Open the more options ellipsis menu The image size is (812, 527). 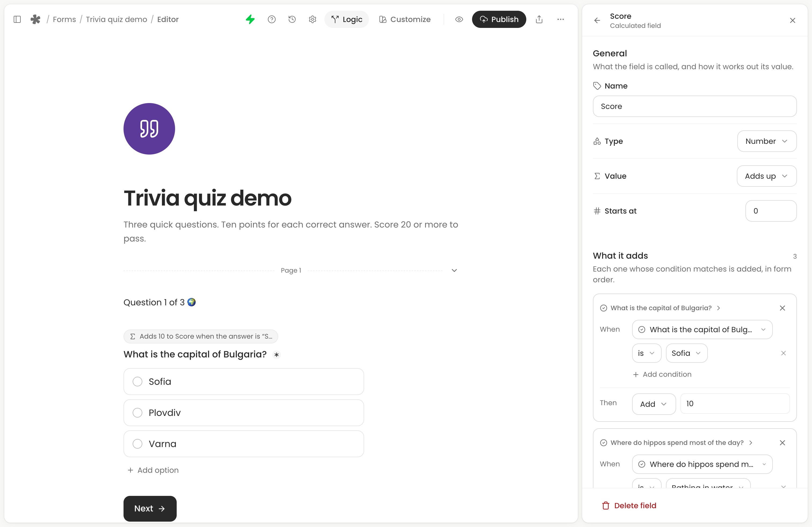[561, 19]
